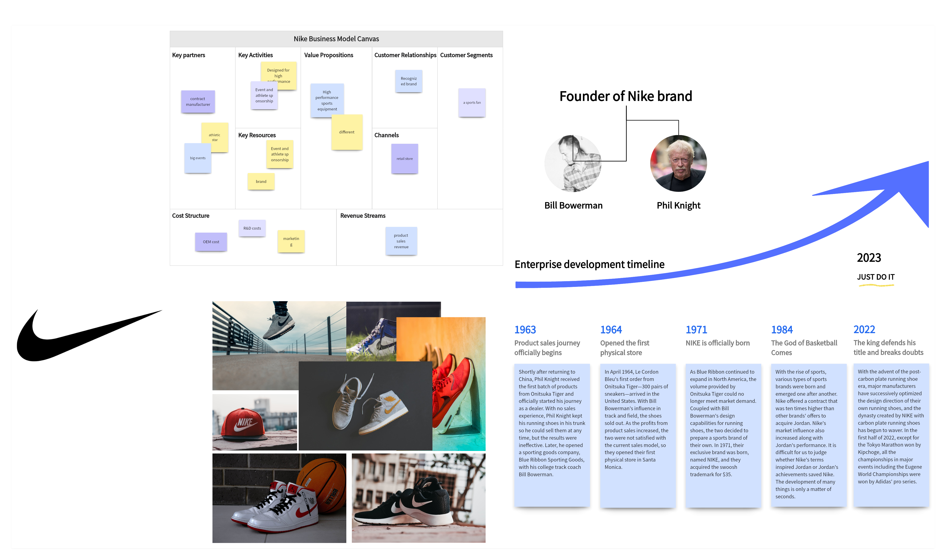Screen dimensions: 946x560
Task: Select the Key Activities sponsorship purple note
Action: [264, 95]
